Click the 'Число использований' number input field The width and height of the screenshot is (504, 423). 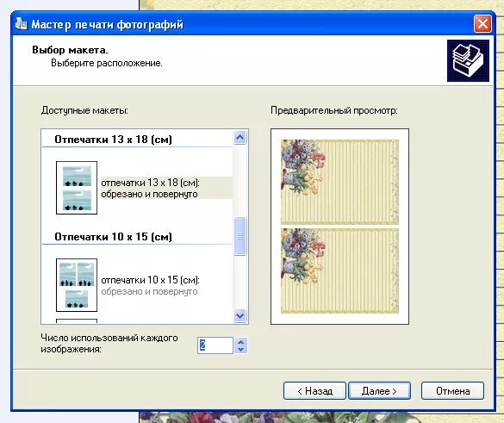click(x=215, y=345)
